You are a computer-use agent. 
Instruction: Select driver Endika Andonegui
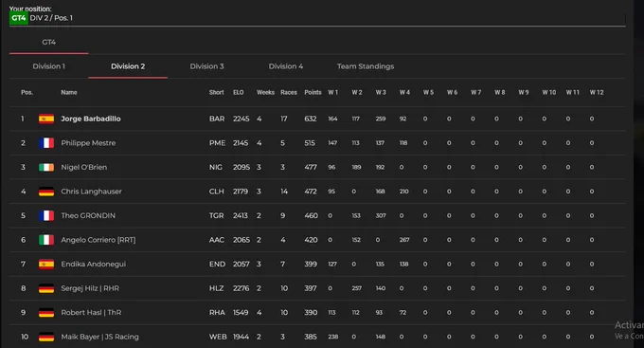93,265
